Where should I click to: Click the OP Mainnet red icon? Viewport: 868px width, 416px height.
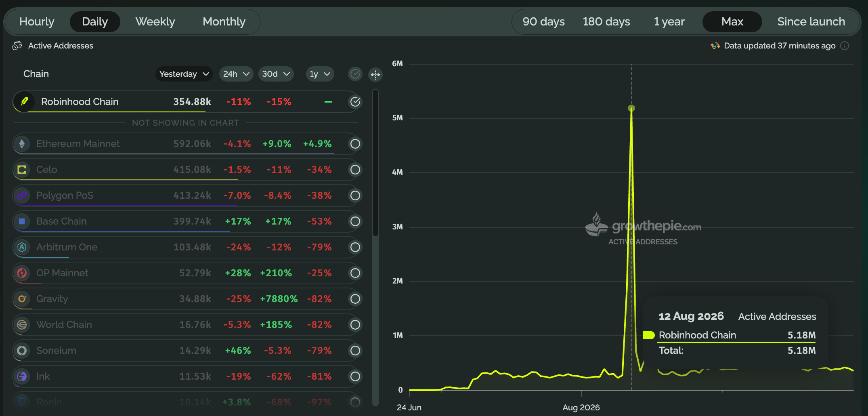pos(22,273)
